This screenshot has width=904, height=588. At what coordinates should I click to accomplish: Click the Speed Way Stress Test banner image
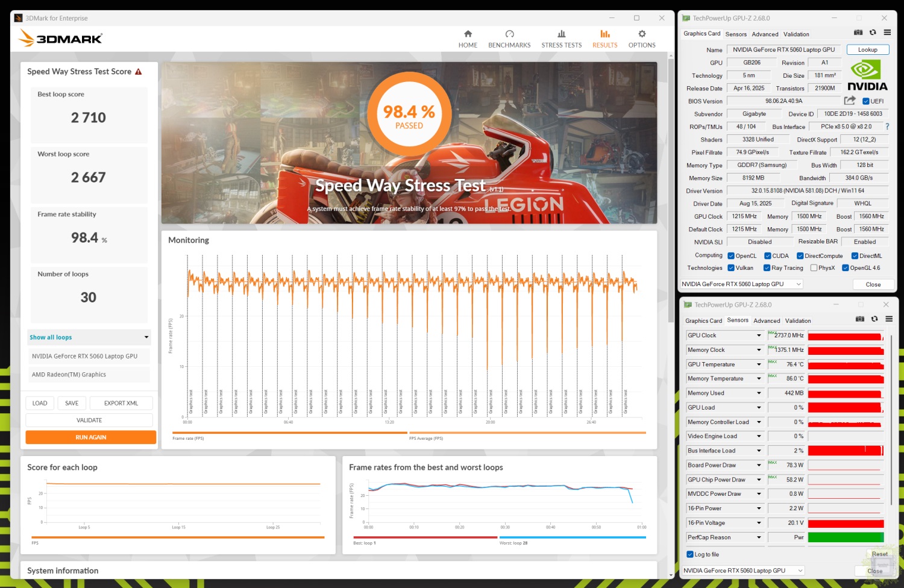pos(409,143)
